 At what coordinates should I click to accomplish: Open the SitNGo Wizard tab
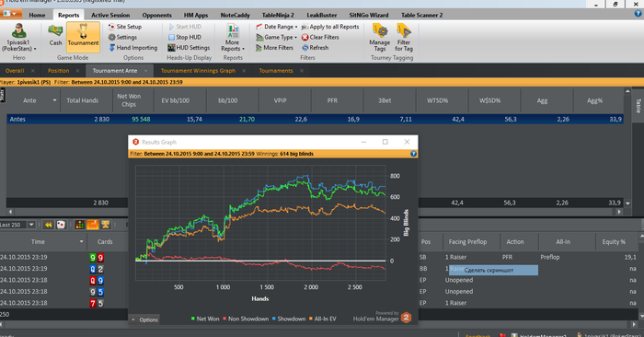click(368, 16)
